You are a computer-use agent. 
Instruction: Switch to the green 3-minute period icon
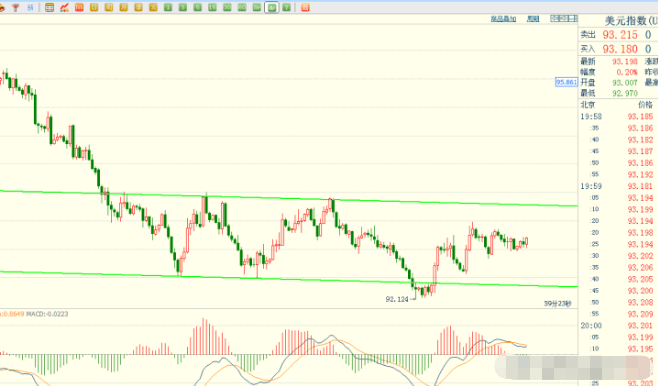(x=183, y=7)
